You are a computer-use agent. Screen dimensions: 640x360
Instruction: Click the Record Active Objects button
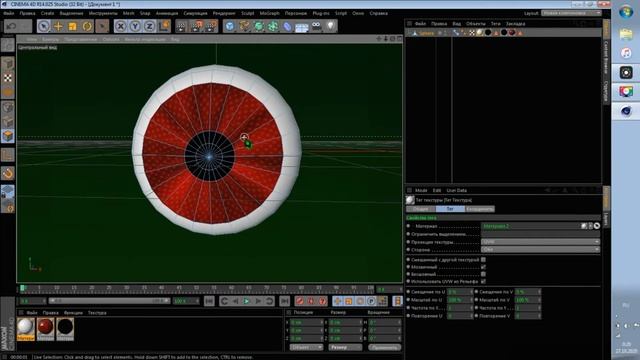[x=300, y=301]
